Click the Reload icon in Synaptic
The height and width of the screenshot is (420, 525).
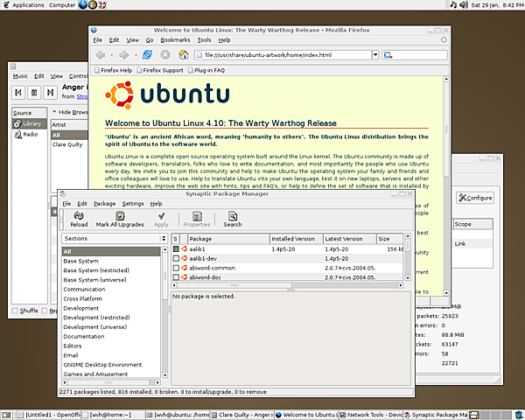tap(79, 216)
